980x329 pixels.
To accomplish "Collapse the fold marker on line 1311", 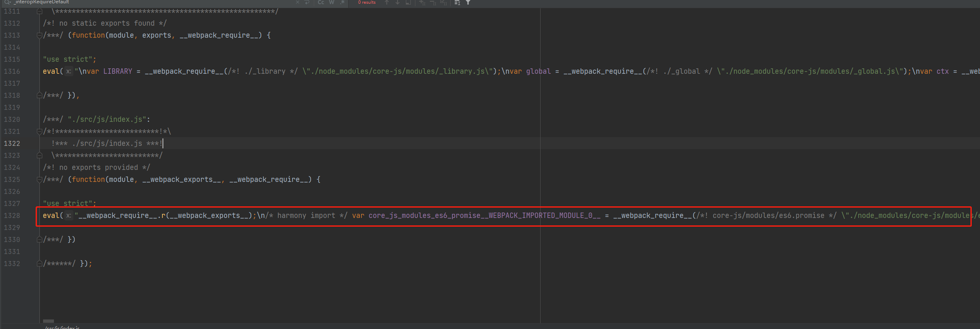I will click(x=40, y=11).
